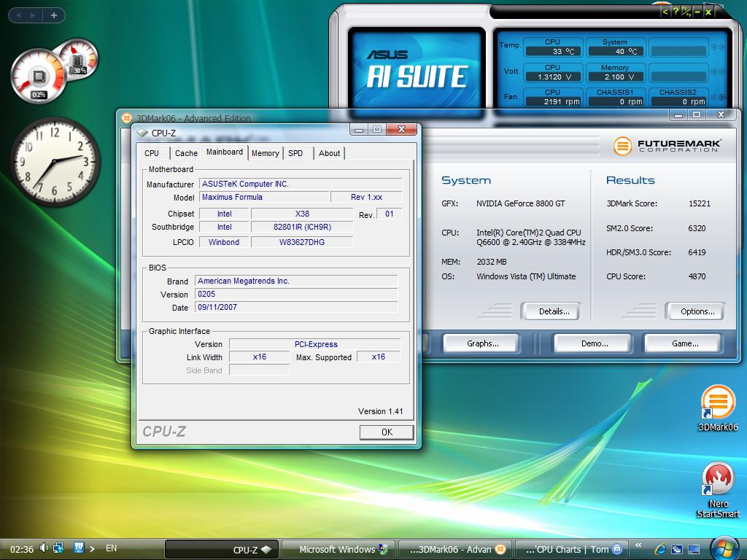
Task: Click the Fan row next-page arrow in AI Suite
Action: click(x=722, y=98)
